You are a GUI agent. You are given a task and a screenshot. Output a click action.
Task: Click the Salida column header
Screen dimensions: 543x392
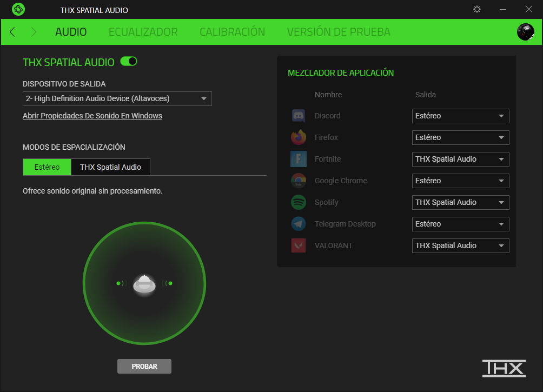[x=426, y=95]
